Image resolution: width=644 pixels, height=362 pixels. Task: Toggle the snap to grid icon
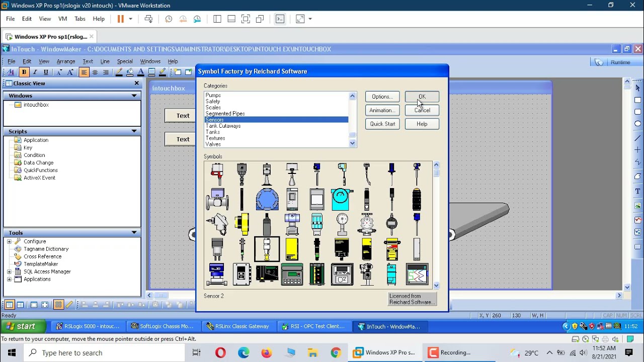[x=58, y=305]
